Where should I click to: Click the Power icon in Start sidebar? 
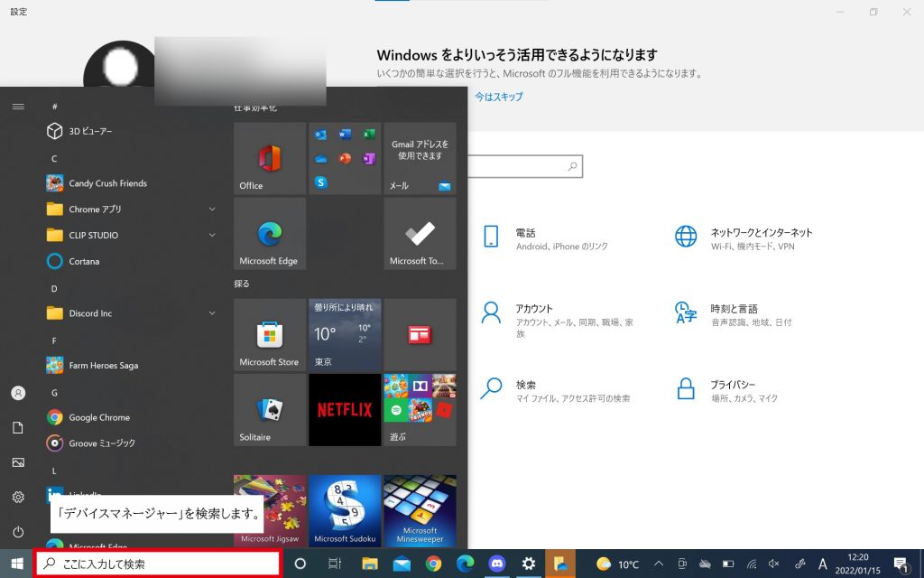point(18,532)
